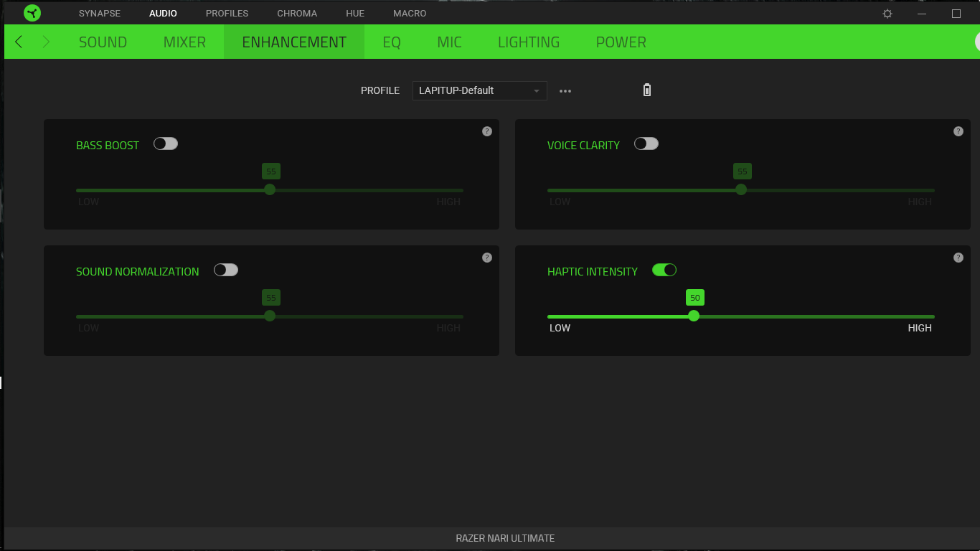Expand the LAPITUP-Default profile dropdown
Image resolution: width=980 pixels, height=551 pixels.
[x=479, y=90]
